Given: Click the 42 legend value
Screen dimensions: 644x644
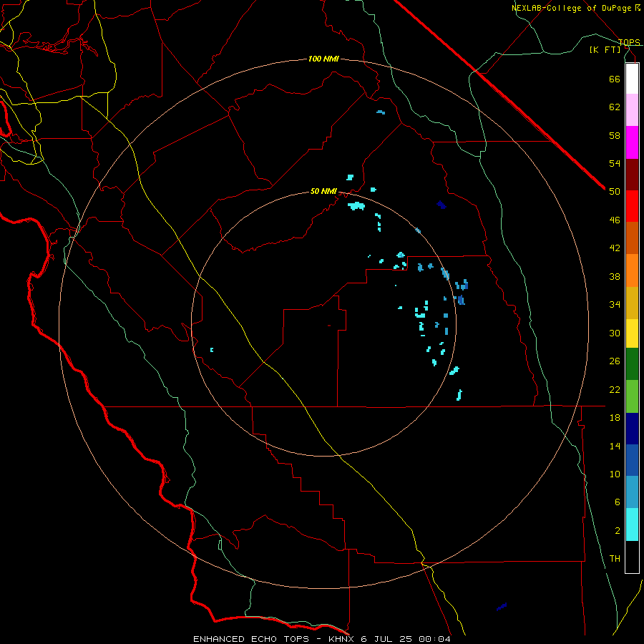Looking at the screenshot, I should point(615,248).
